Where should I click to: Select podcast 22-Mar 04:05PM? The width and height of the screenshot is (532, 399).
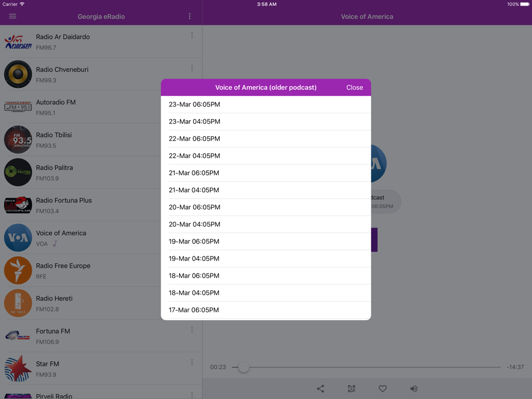[266, 156]
